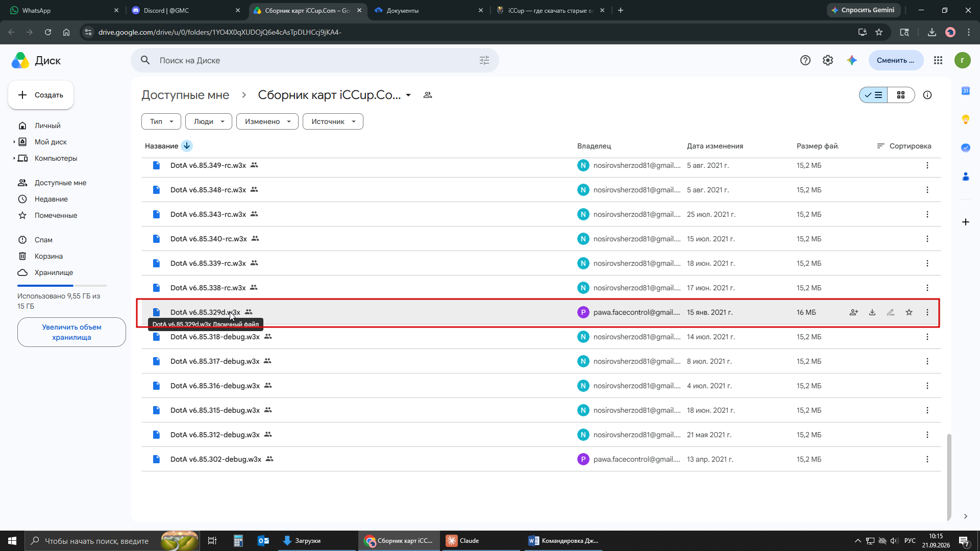Expand the Мой диск tree item
980x551 pixels.
pos(14,142)
